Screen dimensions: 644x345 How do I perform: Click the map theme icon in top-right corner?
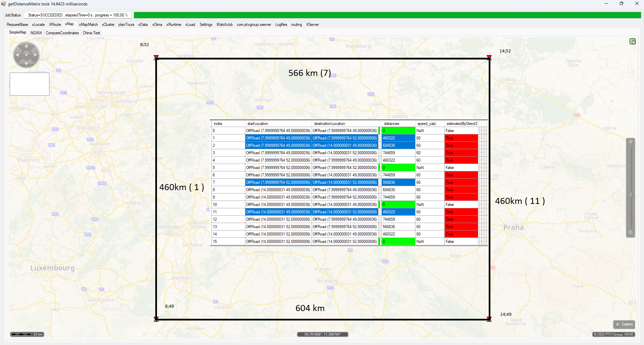[x=632, y=41]
